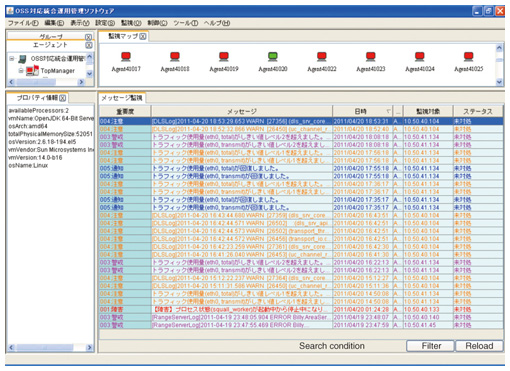This screenshot has width=510, height=371.
Task: Collapse the OSS root tree node
Action: pos(12,59)
